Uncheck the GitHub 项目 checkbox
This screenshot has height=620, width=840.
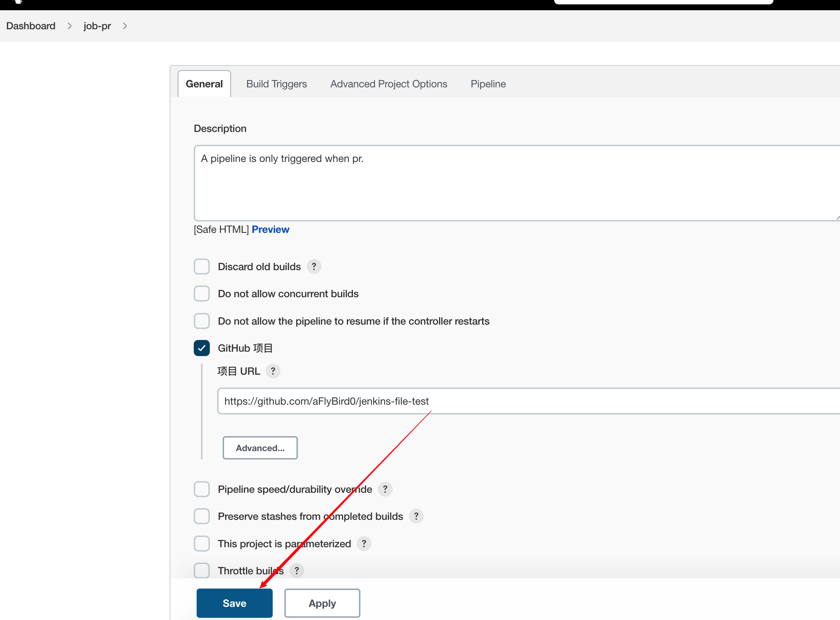coord(202,348)
